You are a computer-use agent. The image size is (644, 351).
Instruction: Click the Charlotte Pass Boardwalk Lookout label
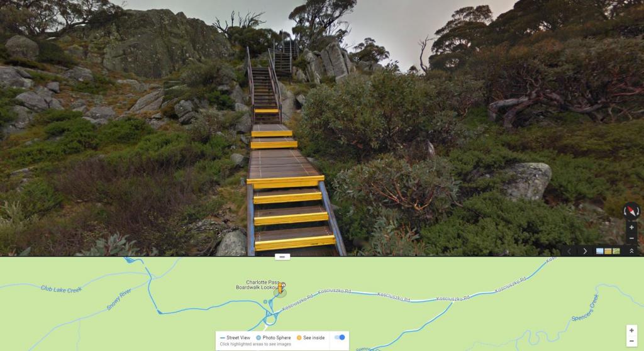coord(258,285)
